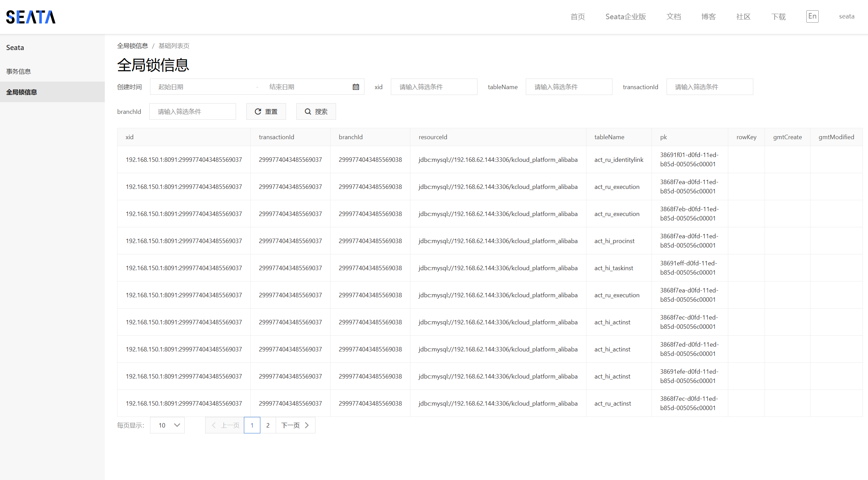The height and width of the screenshot is (480, 868).
Task: Click the reset refresh icon
Action: (x=258, y=111)
